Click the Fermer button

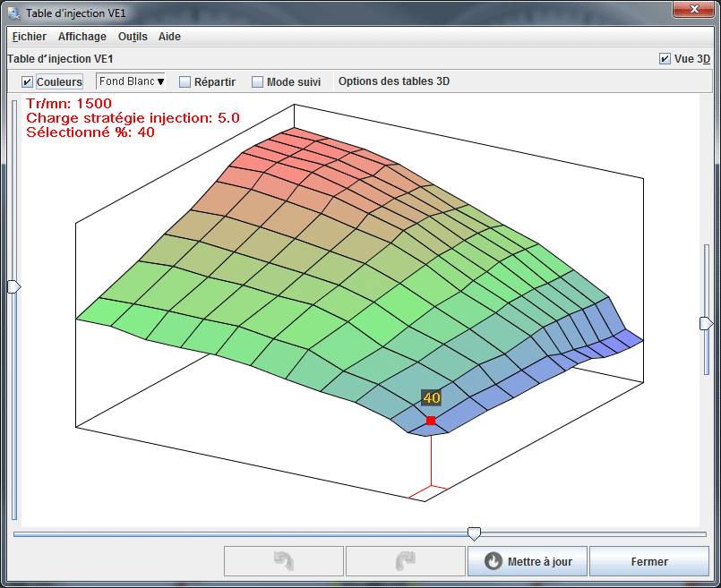click(x=649, y=561)
